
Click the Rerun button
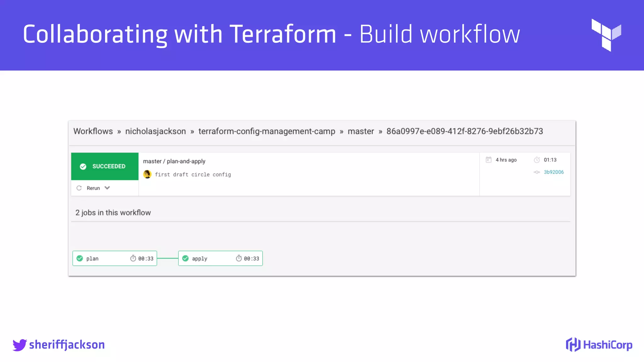click(93, 188)
